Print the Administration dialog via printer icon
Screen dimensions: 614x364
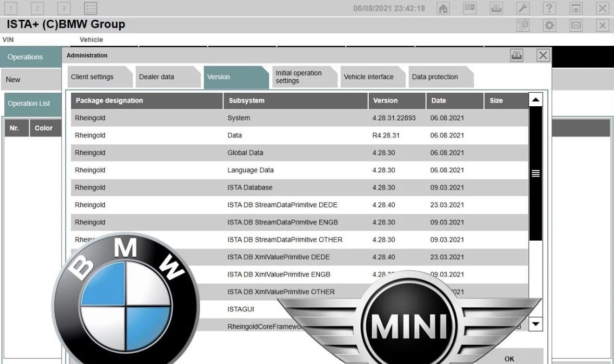tap(517, 55)
